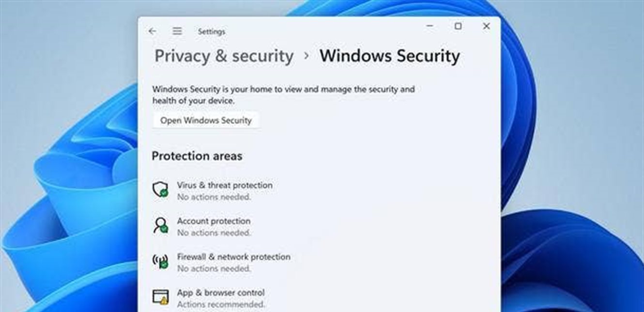Click the back arrow in Settings
This screenshot has width=644, height=312.
(x=153, y=31)
